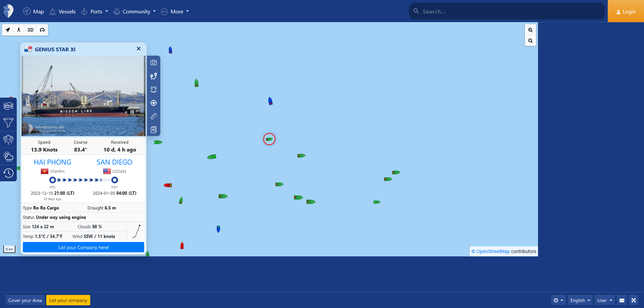644x308 pixels.
Task: Select the circled green vessel marker
Action: coord(269,139)
